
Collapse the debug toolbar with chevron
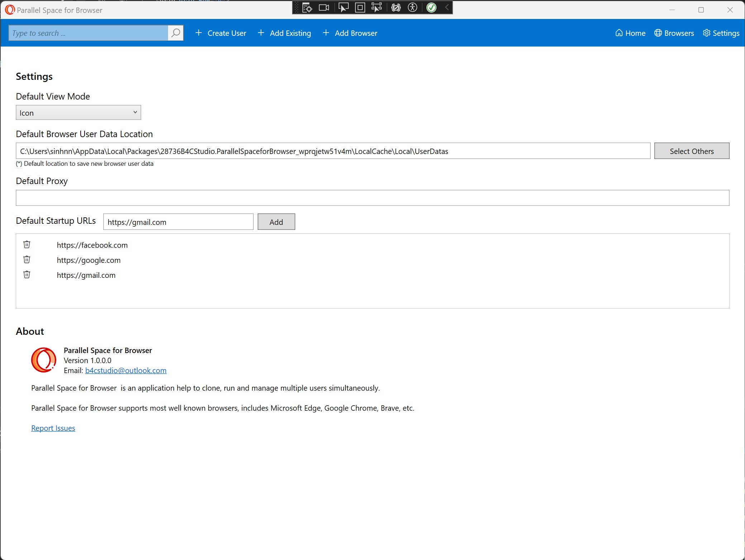tap(447, 8)
